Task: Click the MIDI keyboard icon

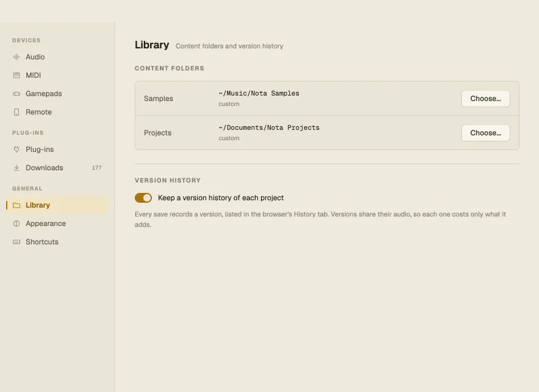Action: [17, 75]
